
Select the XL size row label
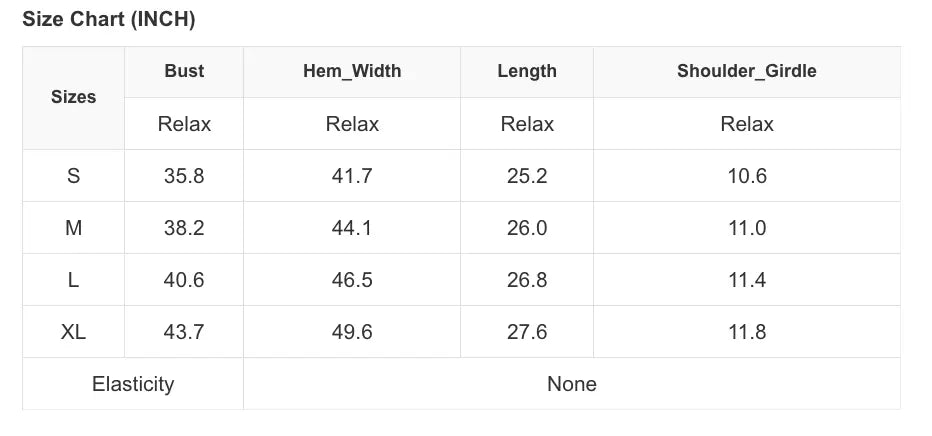[73, 332]
